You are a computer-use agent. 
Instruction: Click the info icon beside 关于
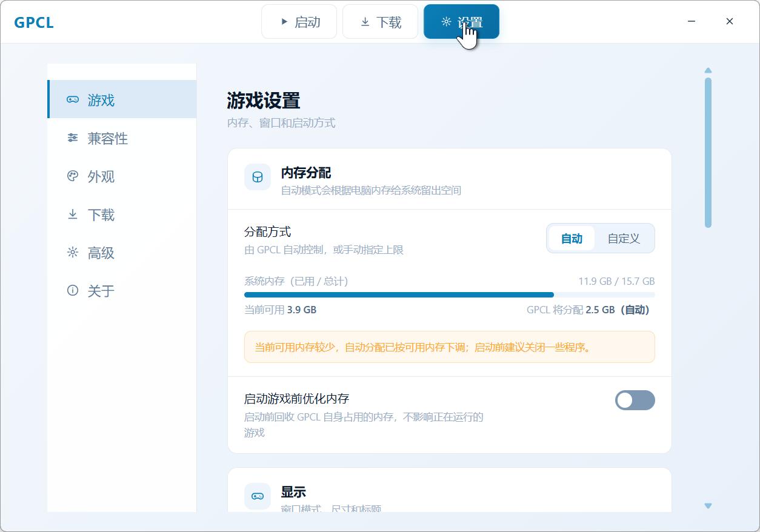(73, 291)
